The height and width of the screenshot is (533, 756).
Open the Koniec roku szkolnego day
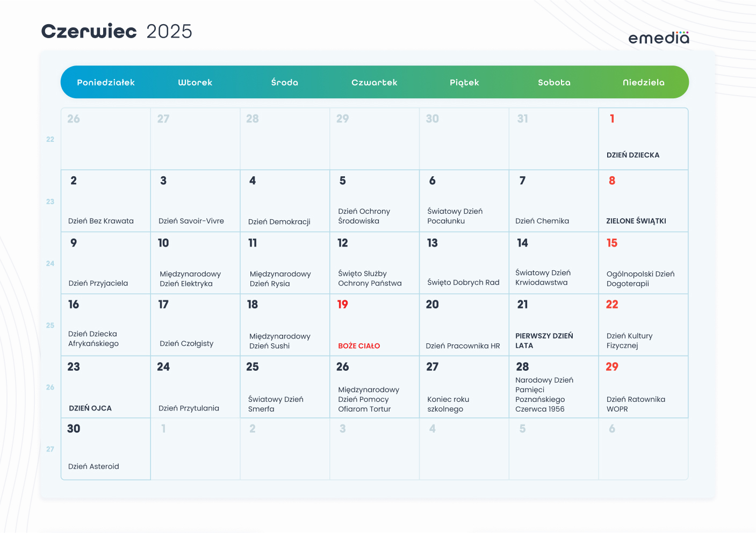pos(464,387)
